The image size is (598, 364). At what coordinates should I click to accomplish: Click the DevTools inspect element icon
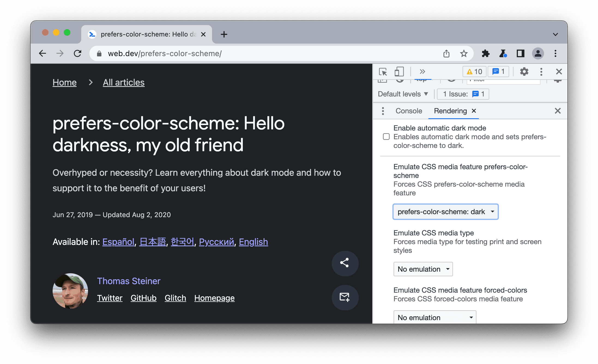pos(383,72)
